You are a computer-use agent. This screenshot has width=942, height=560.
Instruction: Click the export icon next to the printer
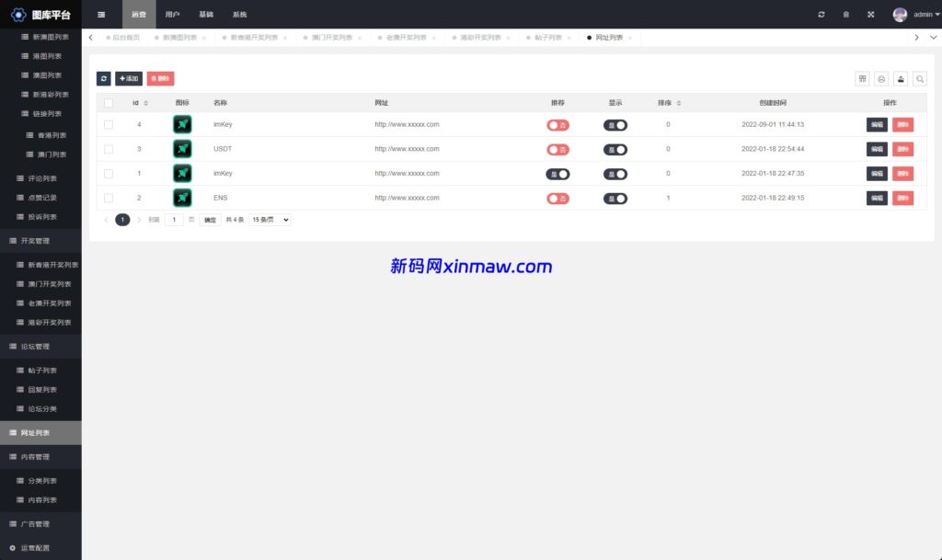click(901, 79)
